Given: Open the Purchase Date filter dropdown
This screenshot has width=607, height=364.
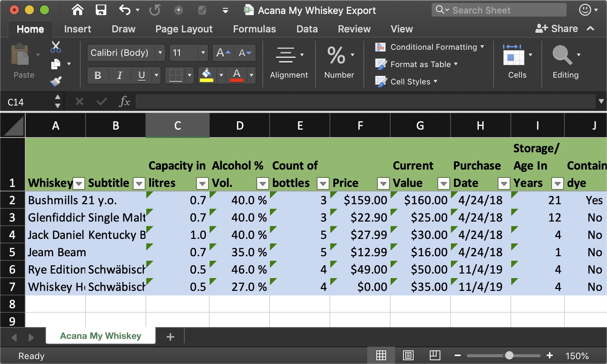Looking at the screenshot, I should (504, 184).
